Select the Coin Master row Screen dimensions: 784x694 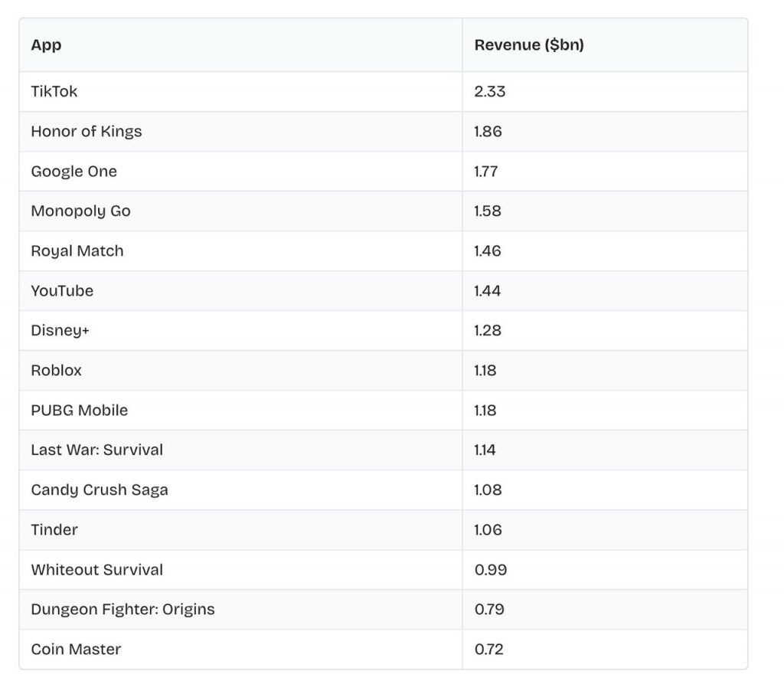click(x=75, y=649)
